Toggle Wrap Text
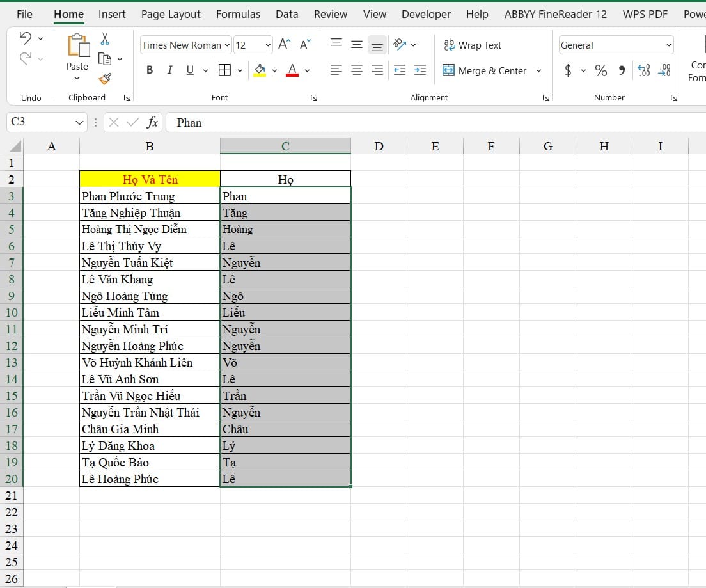 pyautogui.click(x=473, y=45)
